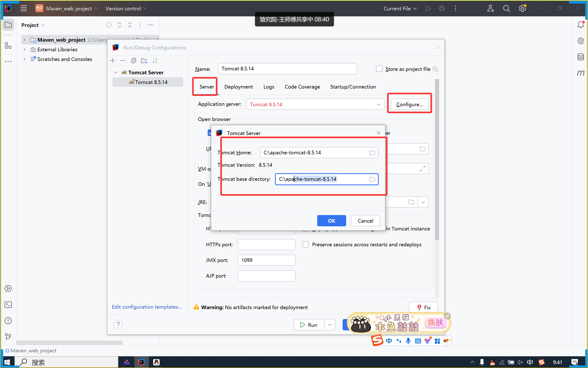Click the Debug bug icon in title bar

pos(442,9)
